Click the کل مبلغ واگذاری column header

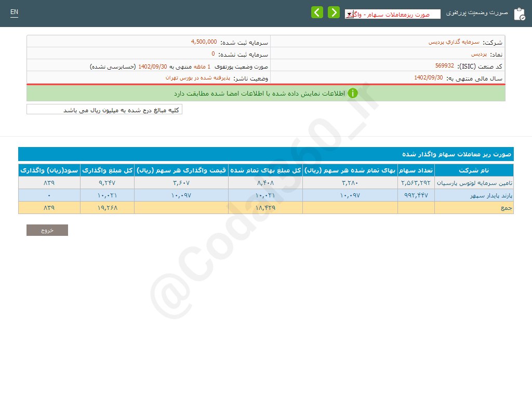[x=107, y=170]
